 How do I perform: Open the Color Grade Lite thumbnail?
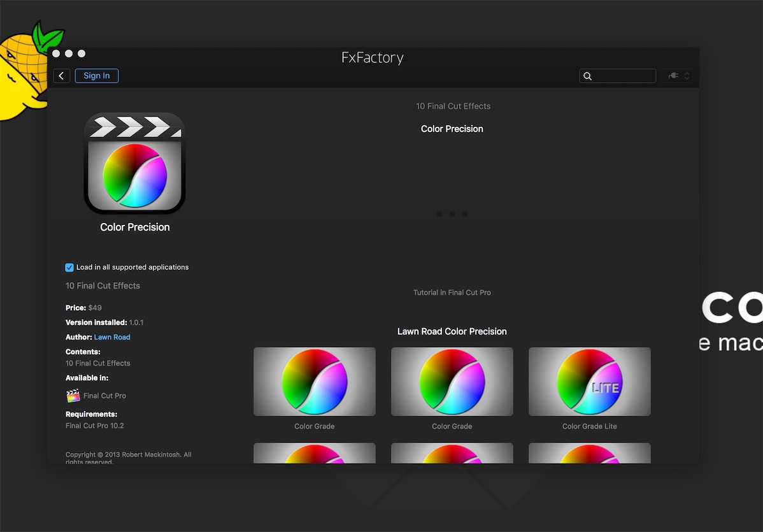(x=589, y=382)
